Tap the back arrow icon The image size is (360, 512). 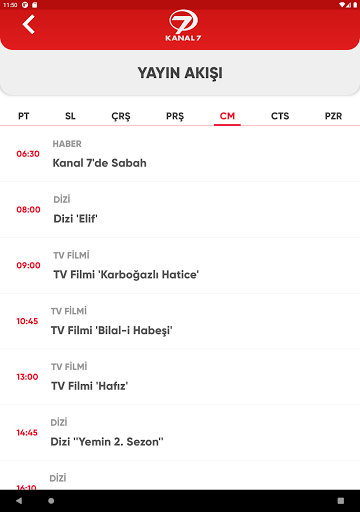(x=29, y=24)
